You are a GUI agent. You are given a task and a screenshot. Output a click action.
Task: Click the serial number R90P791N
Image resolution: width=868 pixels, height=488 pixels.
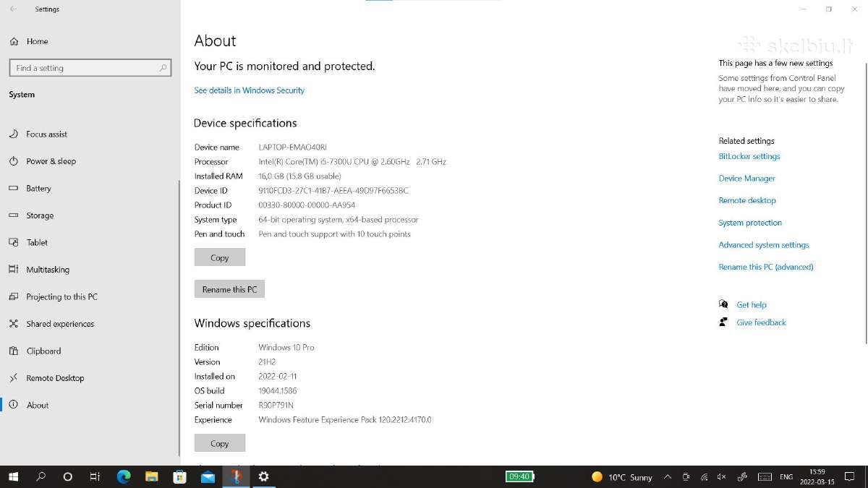[276, 406]
